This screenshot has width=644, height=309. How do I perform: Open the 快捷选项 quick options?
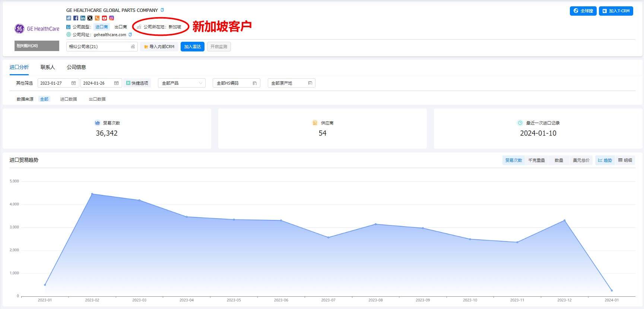click(x=137, y=83)
